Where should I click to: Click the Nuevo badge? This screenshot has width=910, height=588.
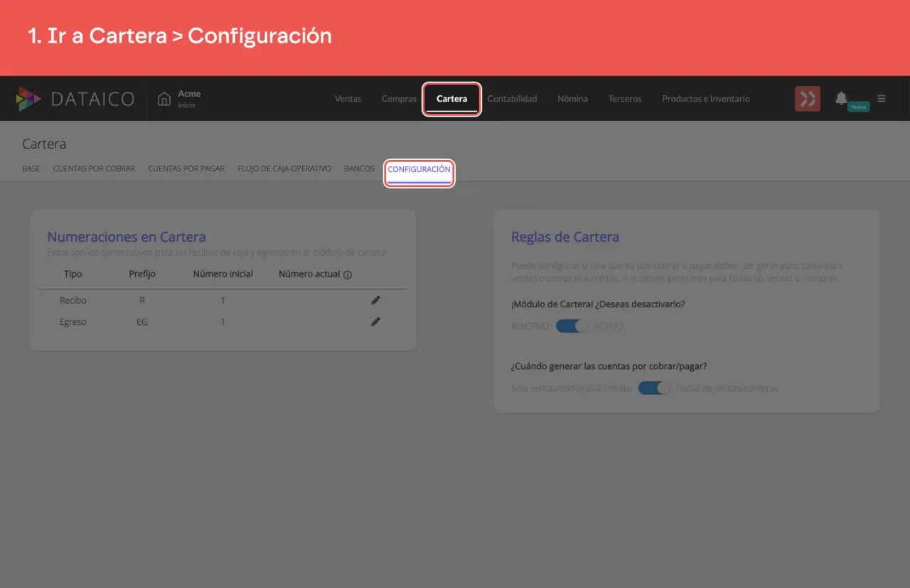pyautogui.click(x=859, y=106)
